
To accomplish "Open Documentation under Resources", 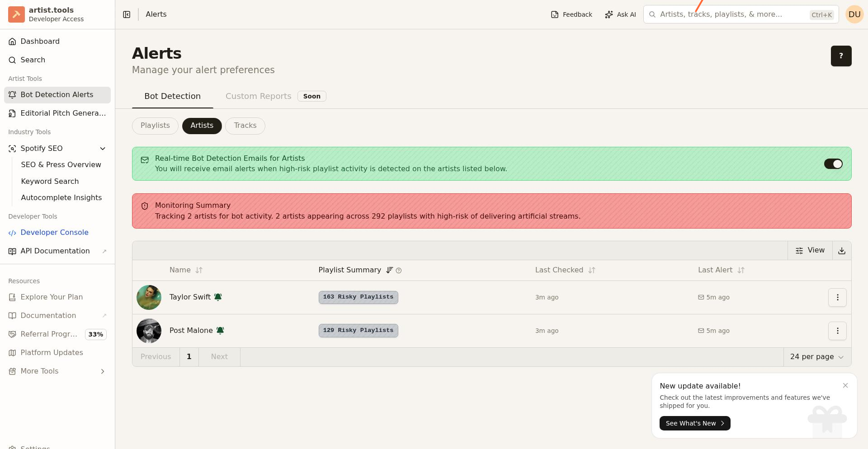I will pos(57,316).
